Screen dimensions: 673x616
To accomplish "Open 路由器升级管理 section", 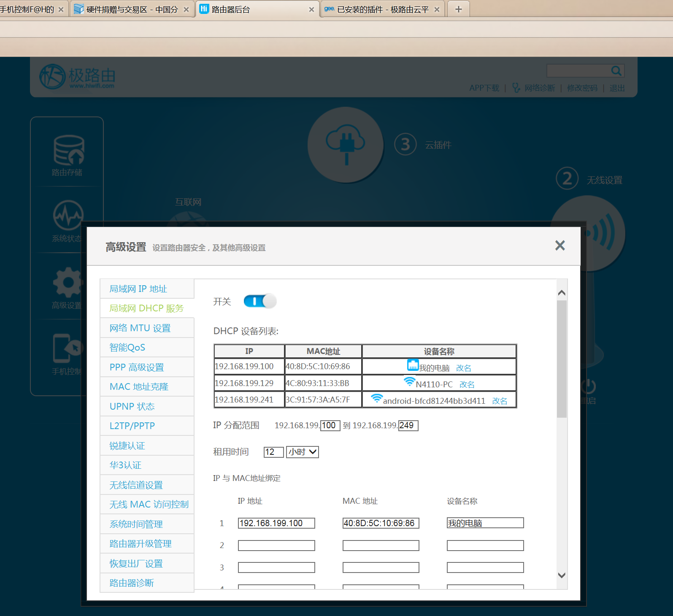I will click(147, 543).
